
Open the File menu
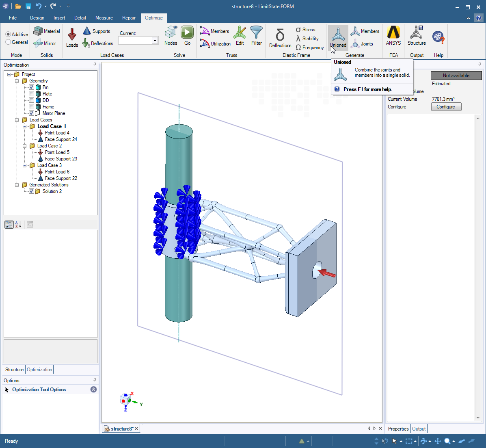pyautogui.click(x=13, y=18)
